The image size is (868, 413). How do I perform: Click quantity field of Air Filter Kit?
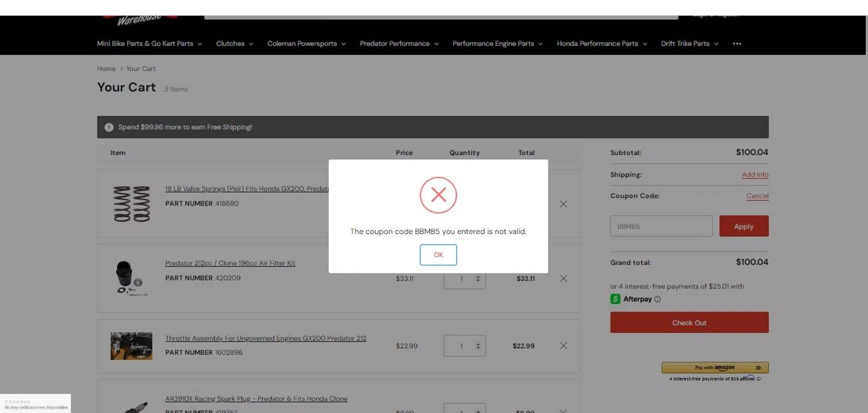465,279
